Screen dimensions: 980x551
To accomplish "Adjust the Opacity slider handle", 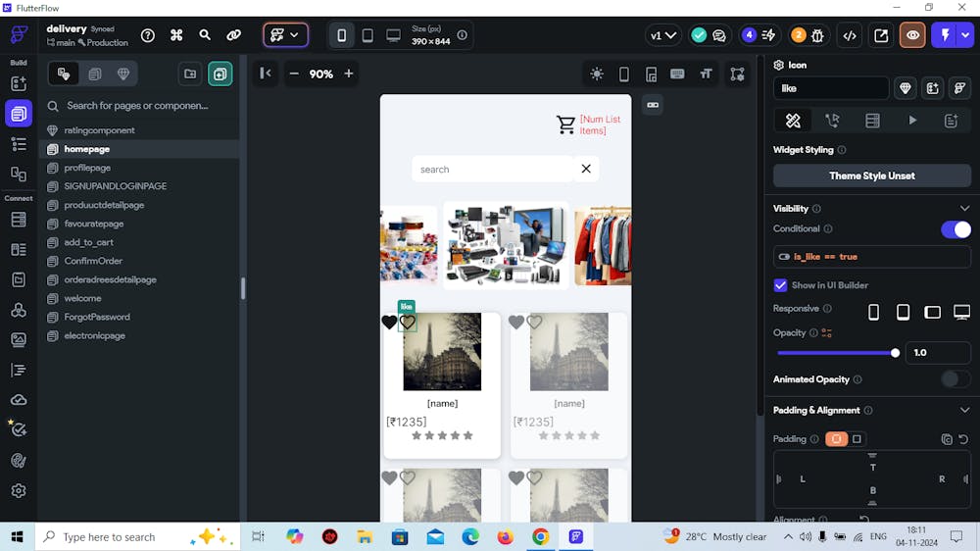I will 895,353.
